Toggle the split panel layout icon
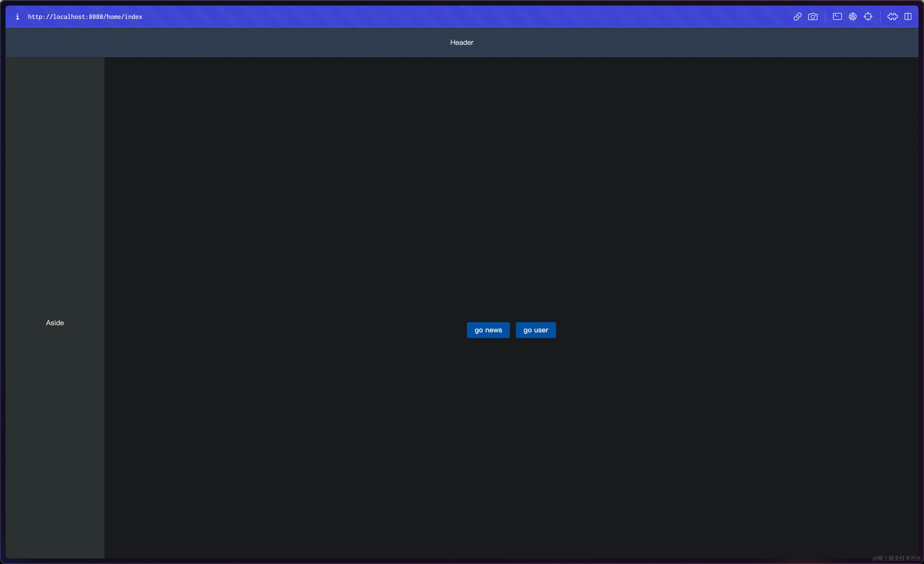This screenshot has height=564, width=924. (908, 17)
